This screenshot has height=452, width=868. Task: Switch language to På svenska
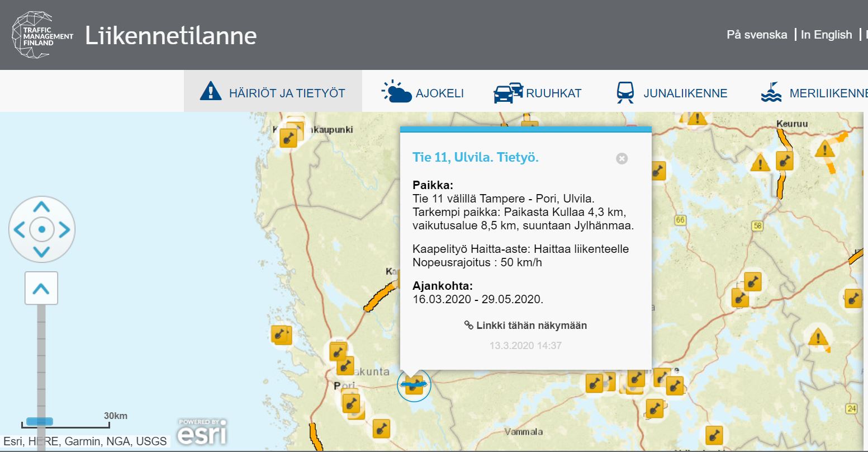pyautogui.click(x=756, y=35)
